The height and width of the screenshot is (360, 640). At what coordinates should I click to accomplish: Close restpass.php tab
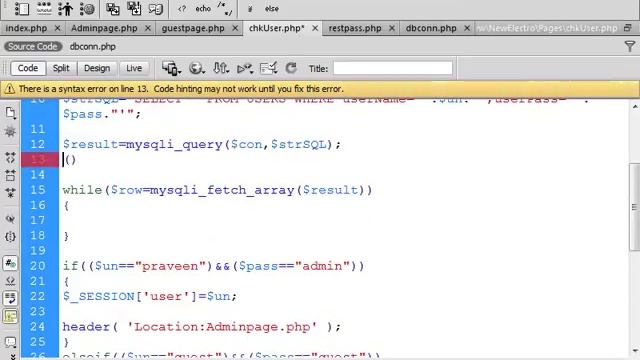click(392, 28)
